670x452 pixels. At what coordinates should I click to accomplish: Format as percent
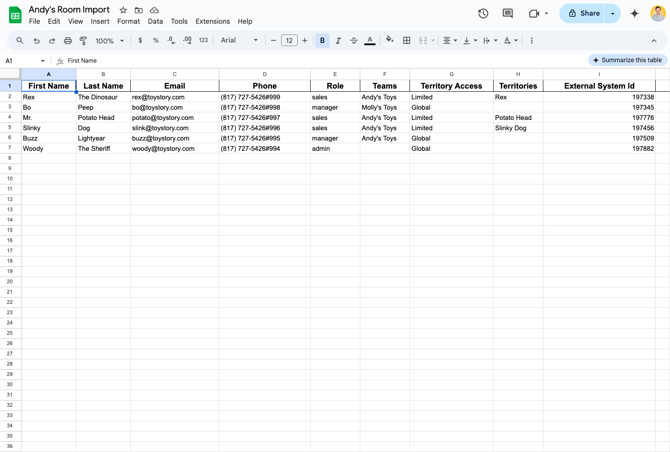156,41
